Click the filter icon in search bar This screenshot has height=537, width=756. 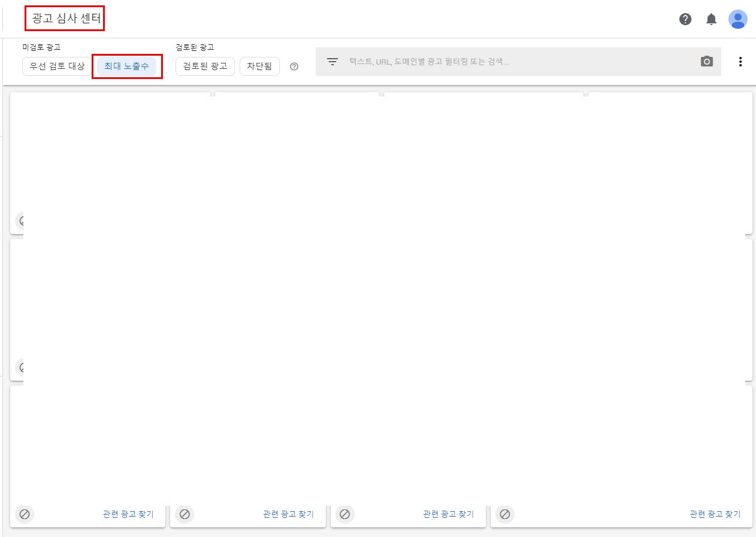click(x=332, y=61)
